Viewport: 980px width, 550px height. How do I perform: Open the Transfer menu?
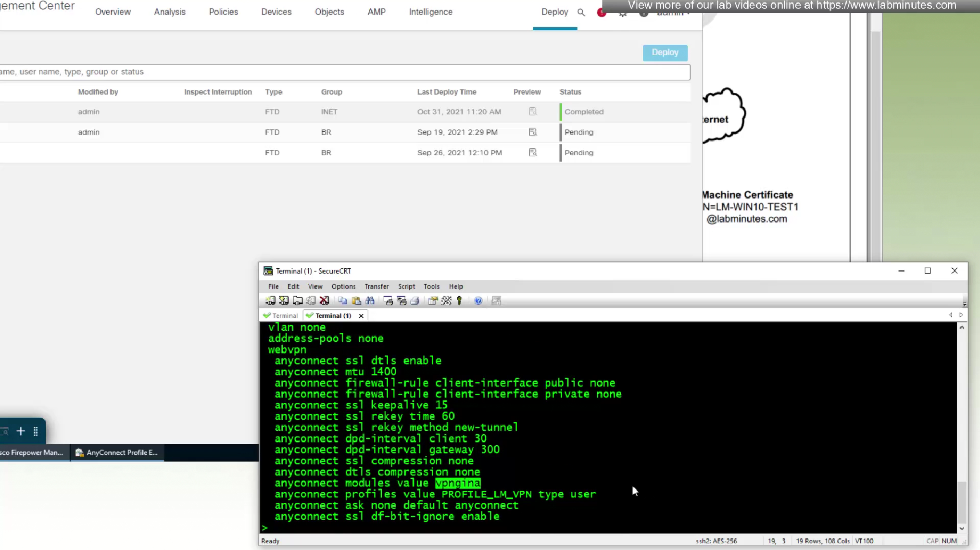(376, 287)
